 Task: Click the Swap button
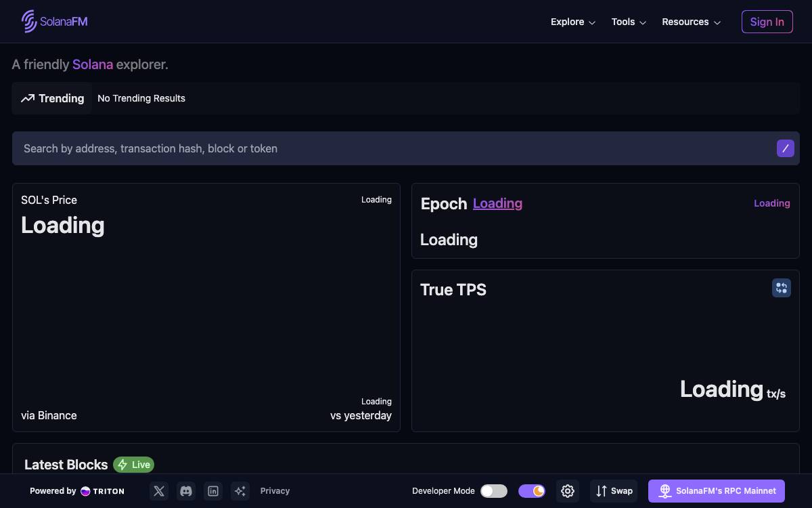[614, 491]
